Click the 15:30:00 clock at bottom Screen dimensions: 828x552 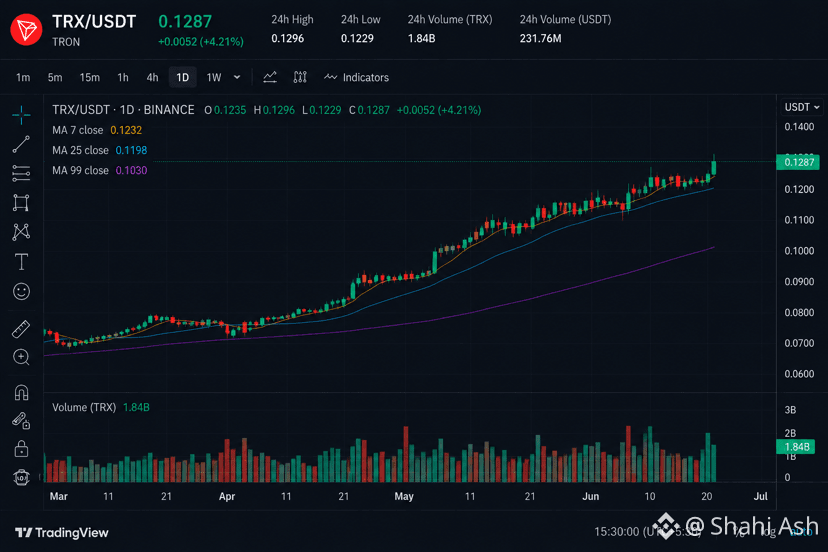[617, 531]
